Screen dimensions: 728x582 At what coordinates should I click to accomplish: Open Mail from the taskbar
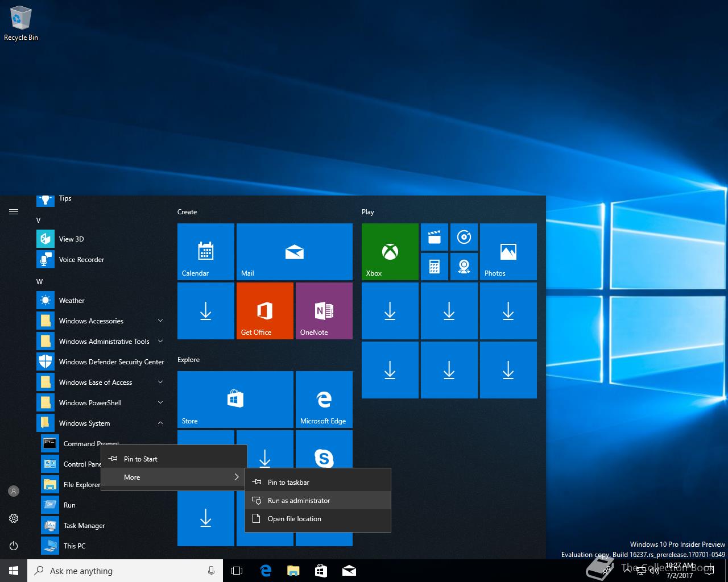(x=349, y=571)
